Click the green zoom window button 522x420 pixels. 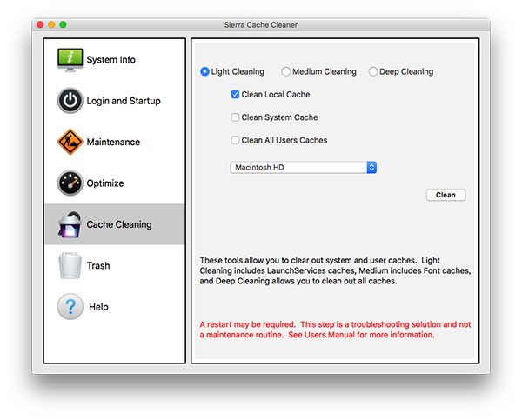pos(63,24)
